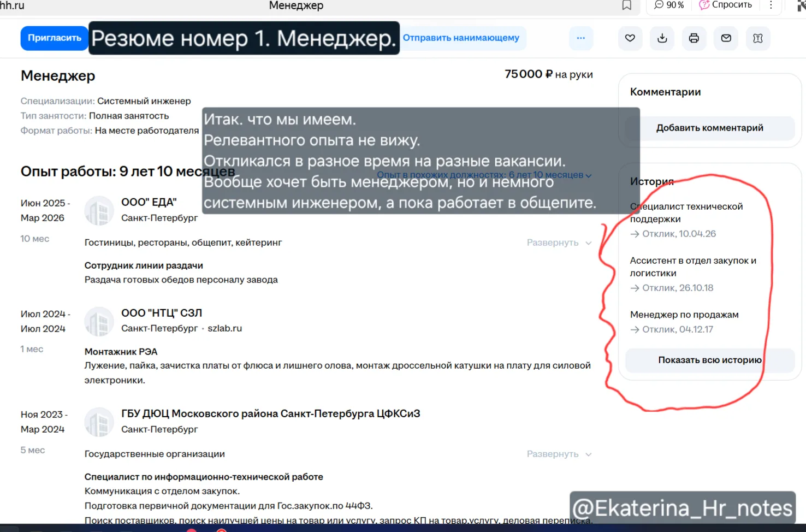Print the resume with printer icon
The height and width of the screenshot is (532, 806).
pyautogui.click(x=694, y=38)
